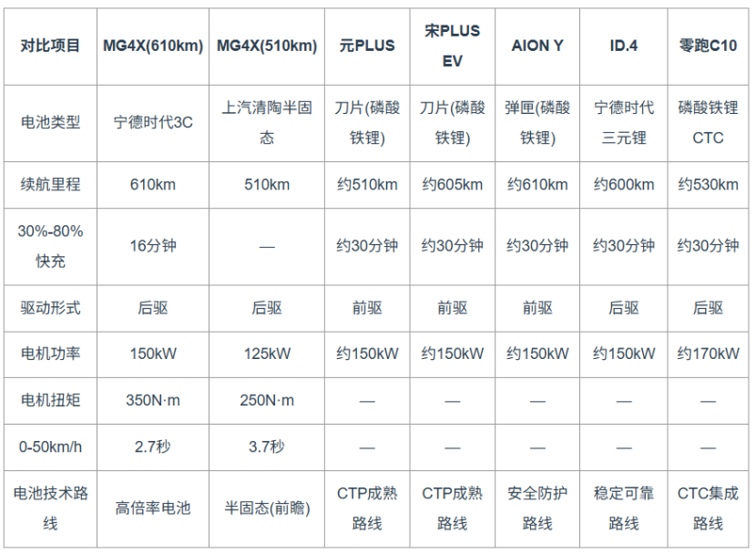Screen dimensions: 756x554
Task: Click 前驱 in the AION Y column
Action: 537,308
